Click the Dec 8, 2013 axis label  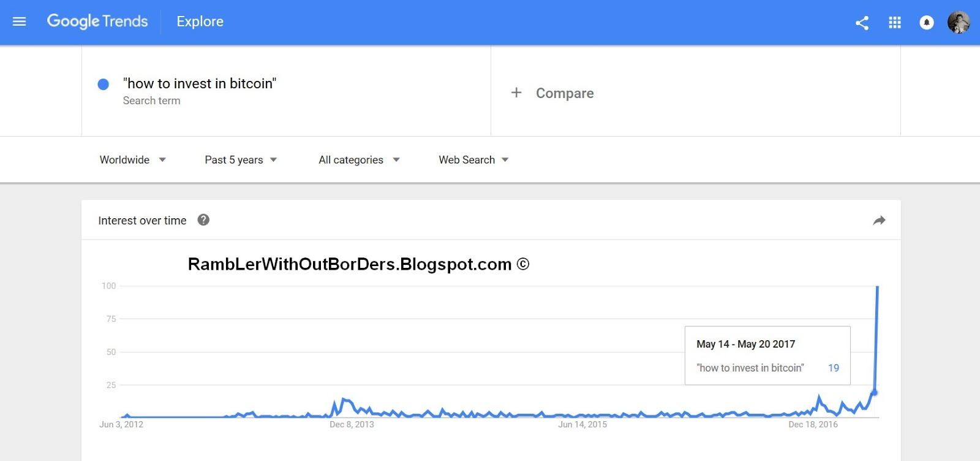pyautogui.click(x=352, y=424)
